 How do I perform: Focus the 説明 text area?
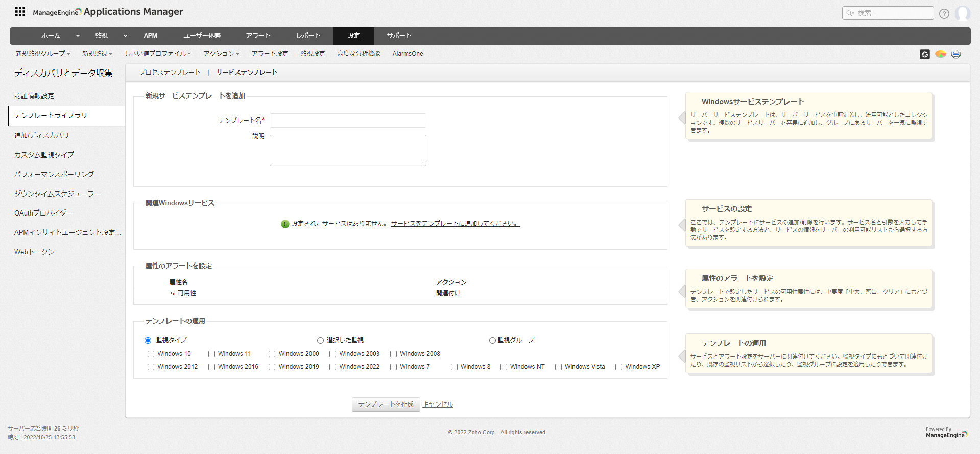(x=348, y=151)
